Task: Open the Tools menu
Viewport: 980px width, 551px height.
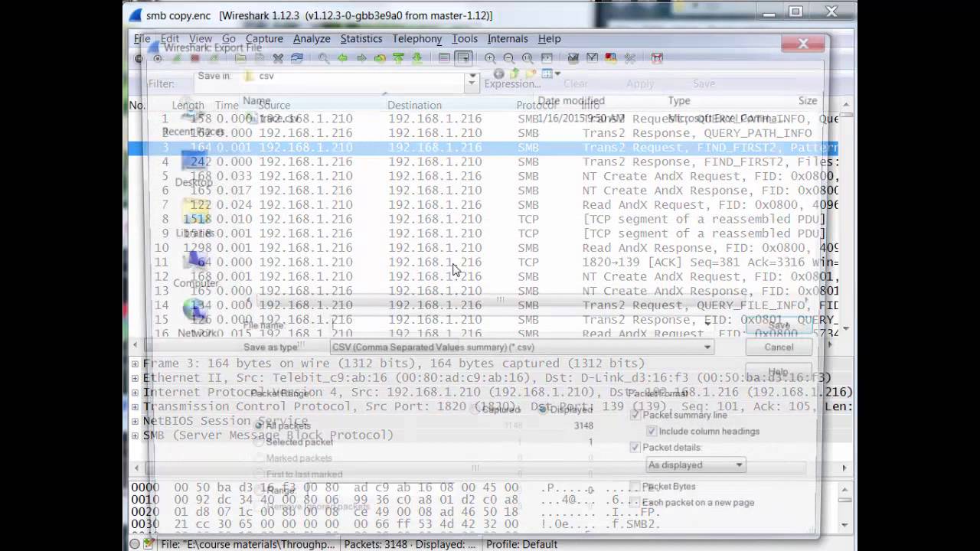Action: [465, 38]
